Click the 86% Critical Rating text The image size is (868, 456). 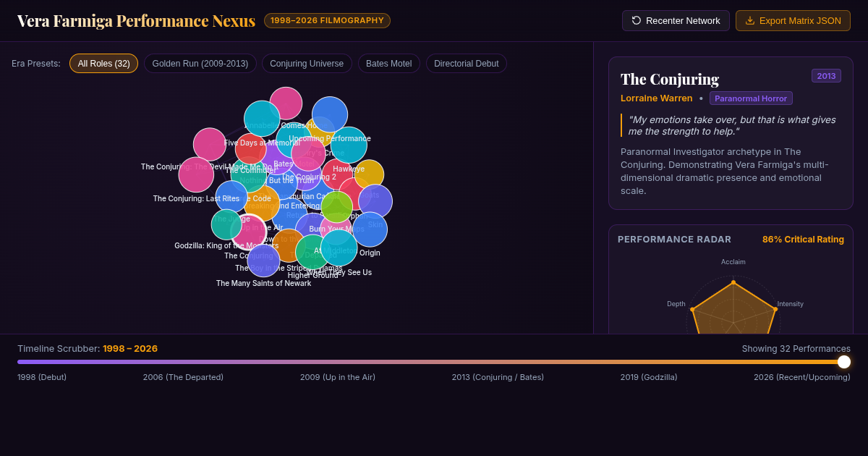803,240
